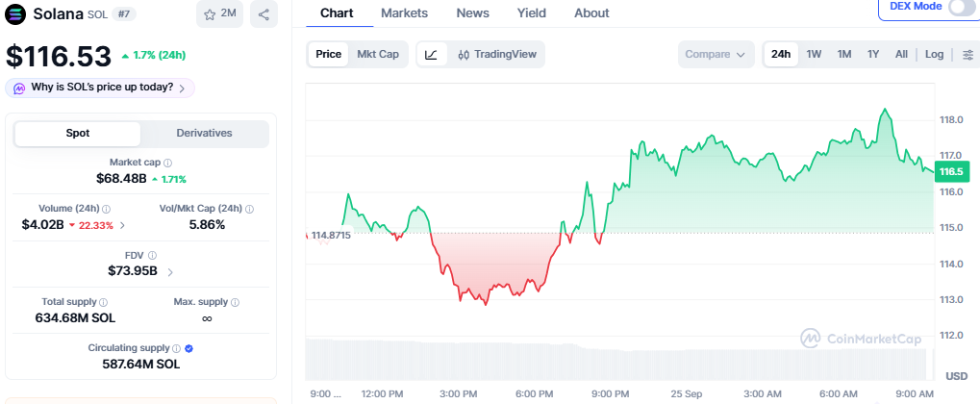Add Solana to watchlist via star button

(x=219, y=13)
